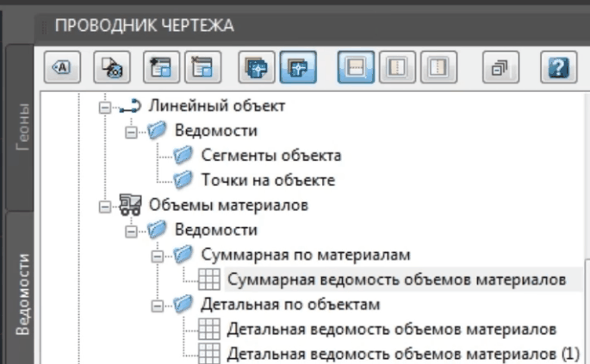This screenshot has height=364, width=590.
Task: Select the Точки на объекте folder
Action: coord(268,181)
